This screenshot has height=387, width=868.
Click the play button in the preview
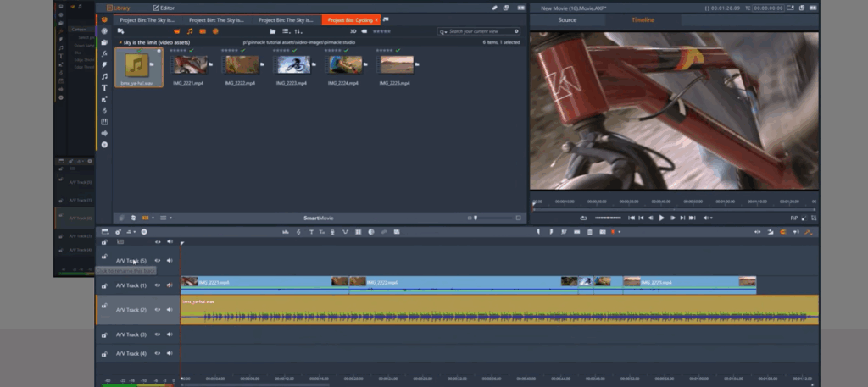(x=661, y=218)
